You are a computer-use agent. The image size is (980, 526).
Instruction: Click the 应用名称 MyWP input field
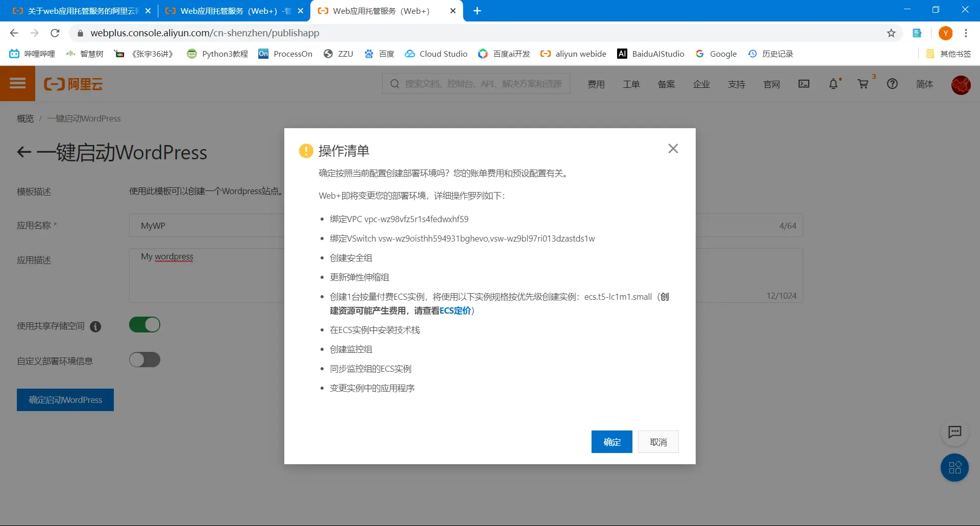click(x=207, y=225)
